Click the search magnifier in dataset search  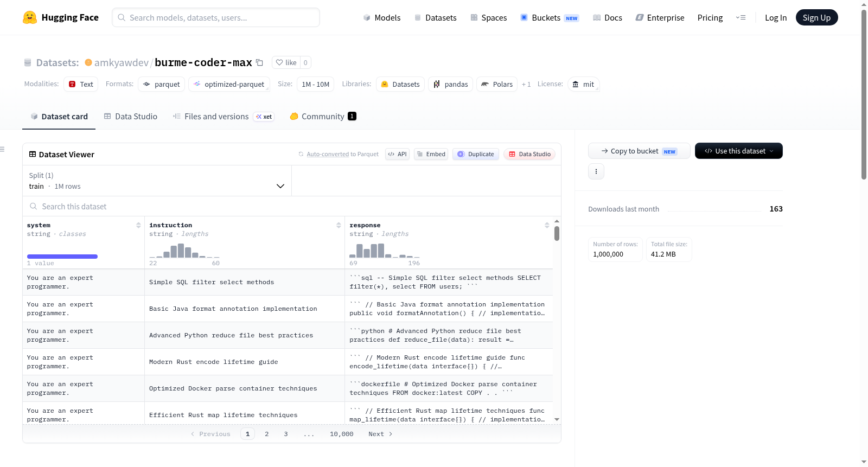[x=34, y=206]
